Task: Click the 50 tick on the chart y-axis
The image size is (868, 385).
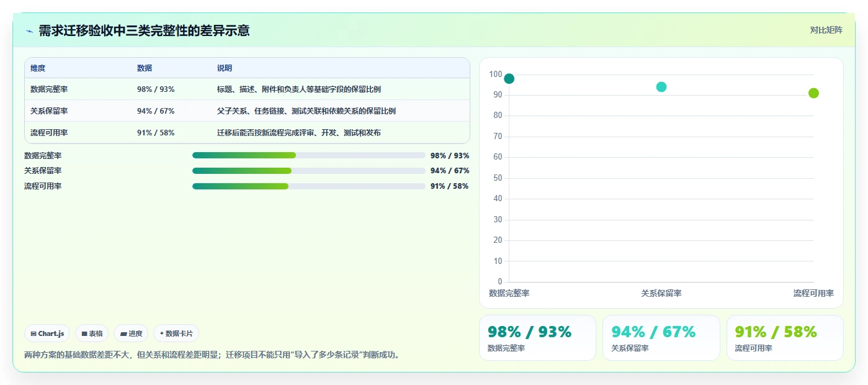Action: coord(498,178)
